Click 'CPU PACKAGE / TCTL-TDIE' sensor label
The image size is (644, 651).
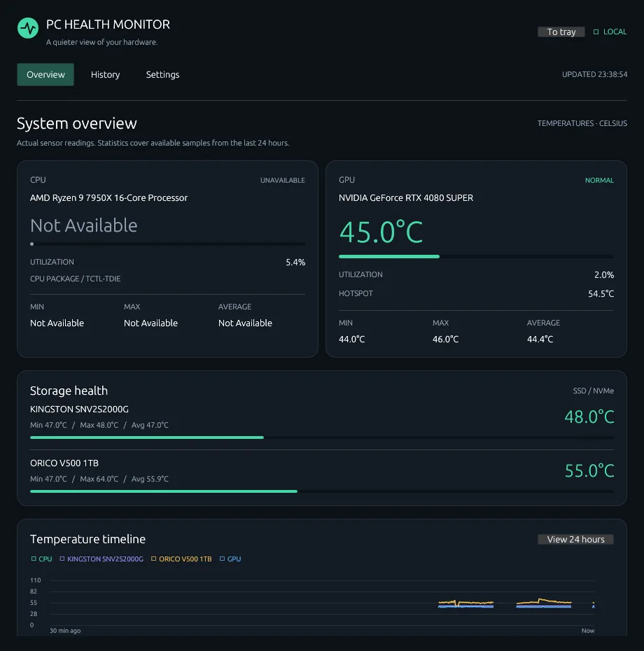[x=75, y=279]
